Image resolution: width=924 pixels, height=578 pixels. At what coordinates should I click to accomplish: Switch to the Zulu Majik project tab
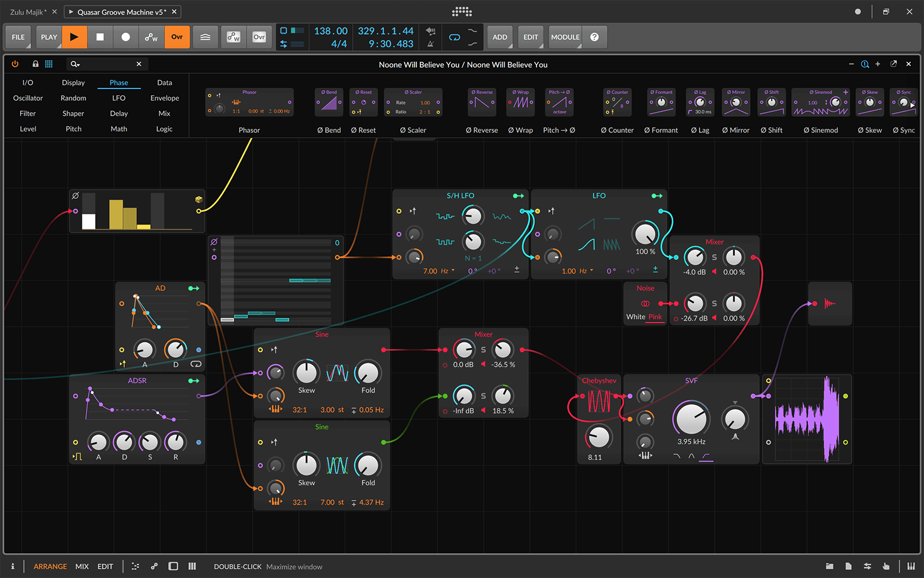[x=28, y=12]
